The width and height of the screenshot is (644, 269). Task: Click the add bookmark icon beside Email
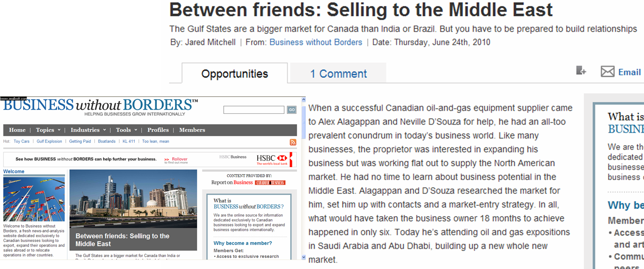click(x=581, y=71)
